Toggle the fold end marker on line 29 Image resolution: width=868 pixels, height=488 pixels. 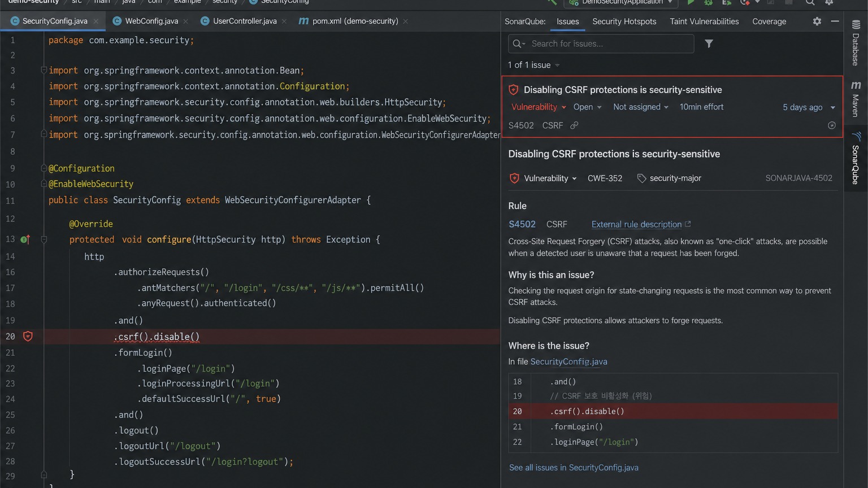44,474
